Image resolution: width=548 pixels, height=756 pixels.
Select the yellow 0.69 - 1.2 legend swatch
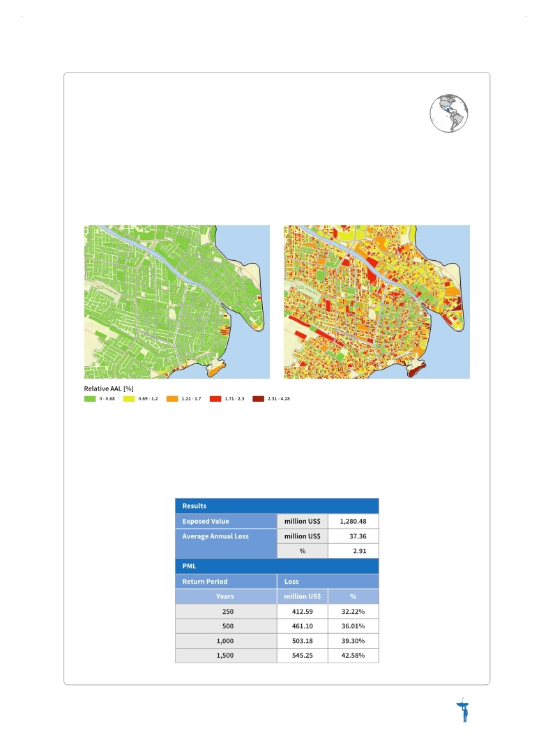[129, 399]
